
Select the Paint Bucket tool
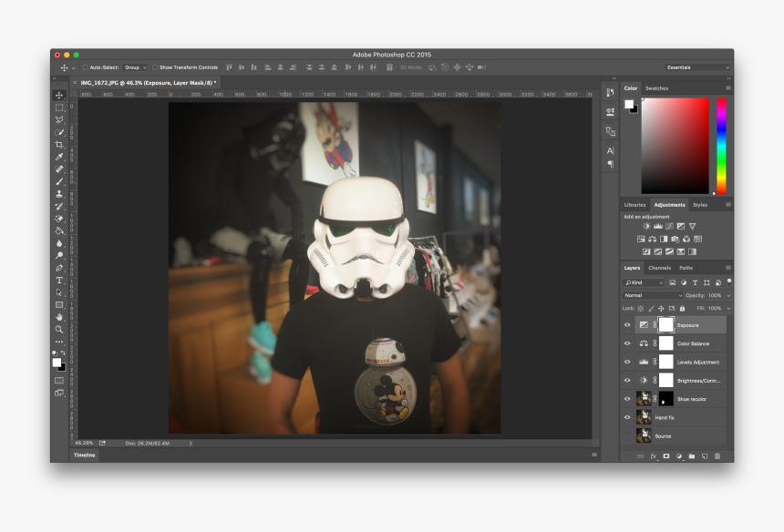coord(59,230)
